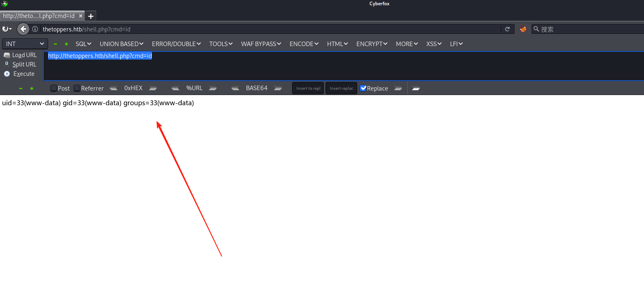
Task: Uncheck the Replace checkbox
Action: click(363, 88)
